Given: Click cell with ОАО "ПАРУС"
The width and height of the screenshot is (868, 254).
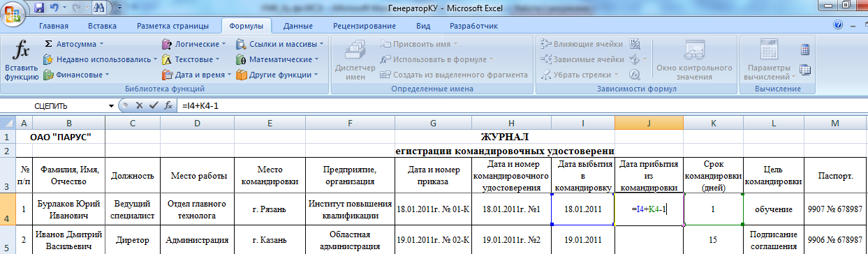Looking at the screenshot, I should (x=60, y=137).
